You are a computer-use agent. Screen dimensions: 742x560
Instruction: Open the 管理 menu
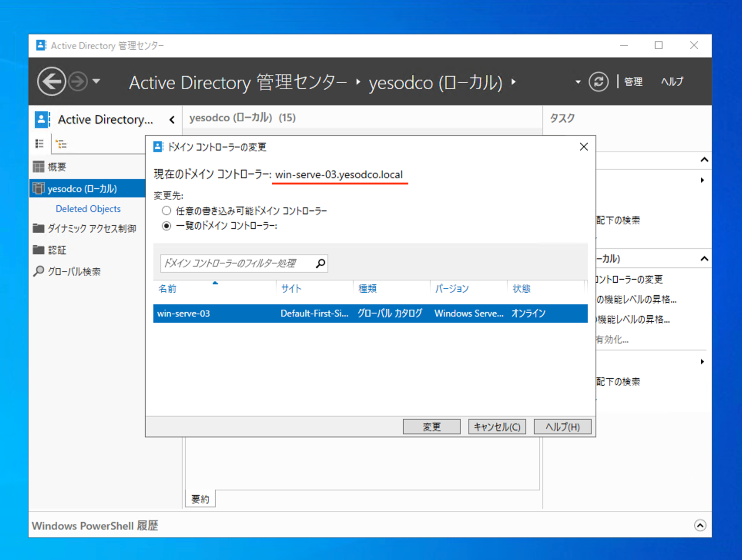pyautogui.click(x=633, y=82)
